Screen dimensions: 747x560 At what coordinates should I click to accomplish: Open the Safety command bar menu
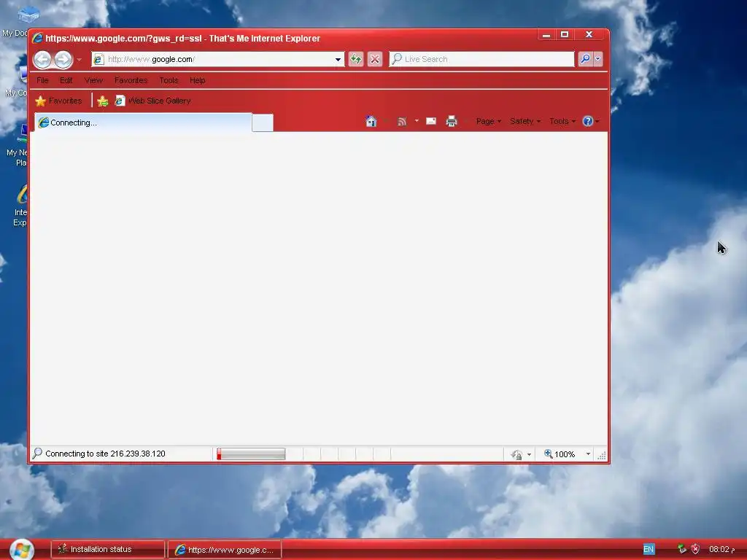(525, 122)
